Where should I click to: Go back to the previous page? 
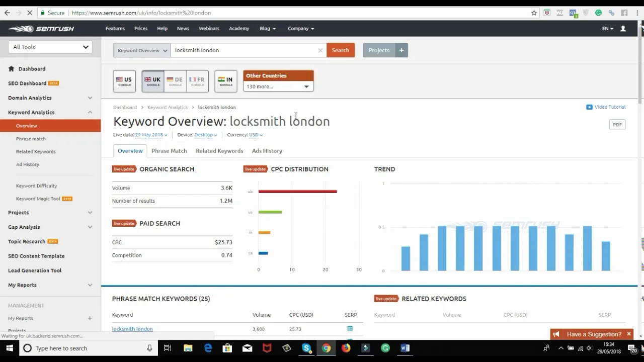click(x=7, y=13)
